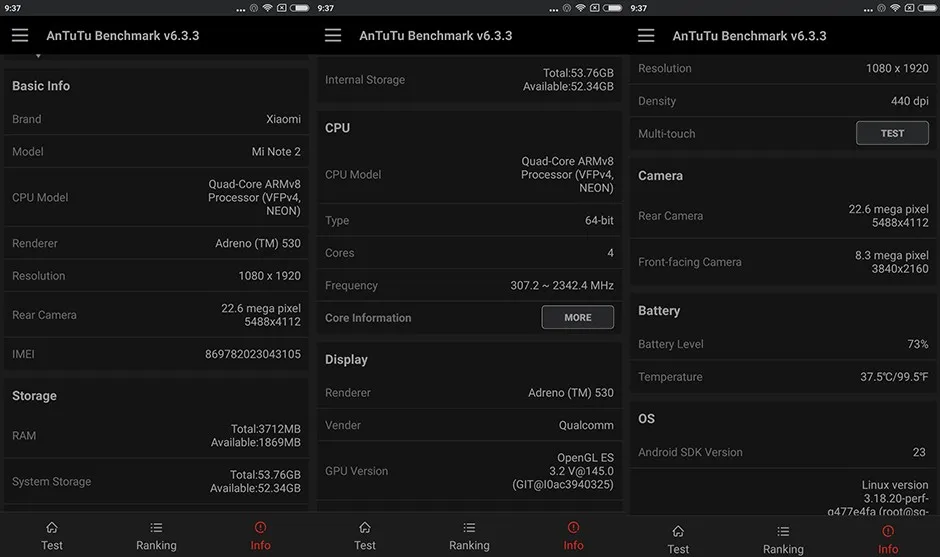Click the OS section heading
Image resolution: width=940 pixels, height=557 pixels.
tap(646, 418)
